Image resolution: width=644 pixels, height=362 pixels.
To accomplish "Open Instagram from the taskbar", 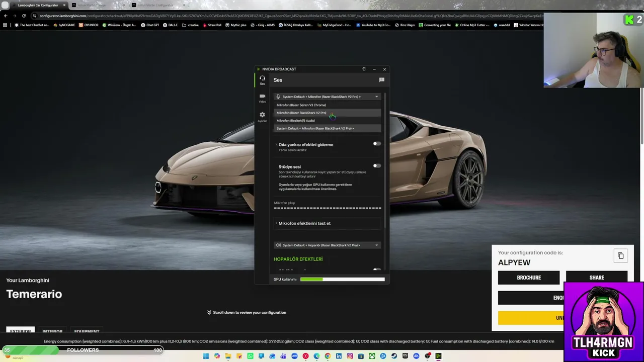I will (350, 356).
